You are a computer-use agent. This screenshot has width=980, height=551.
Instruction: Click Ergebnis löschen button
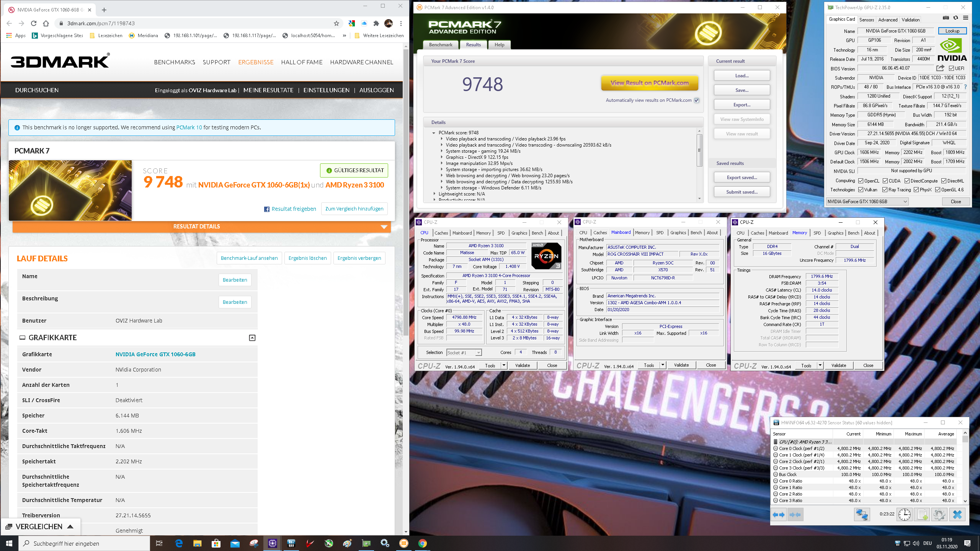click(x=308, y=258)
